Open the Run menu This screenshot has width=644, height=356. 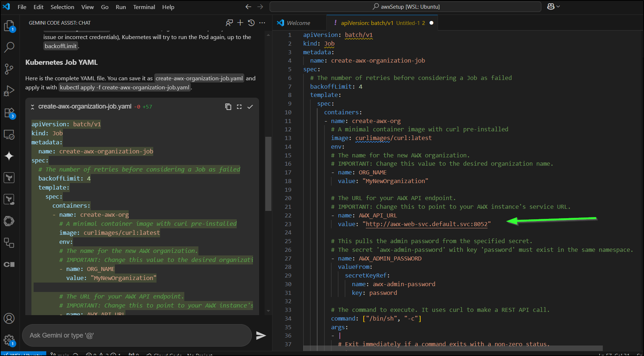pos(121,7)
